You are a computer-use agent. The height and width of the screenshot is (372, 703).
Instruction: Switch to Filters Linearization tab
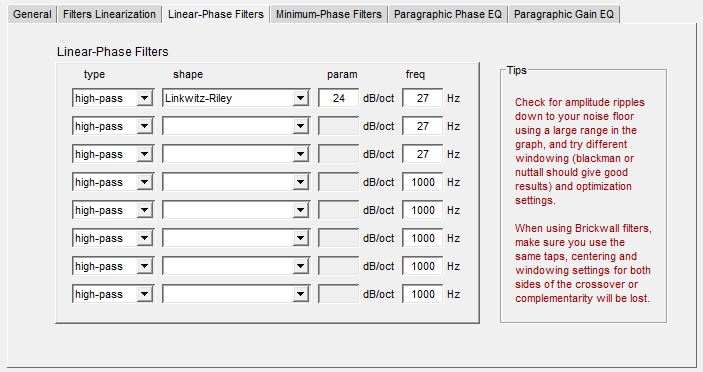(x=109, y=14)
